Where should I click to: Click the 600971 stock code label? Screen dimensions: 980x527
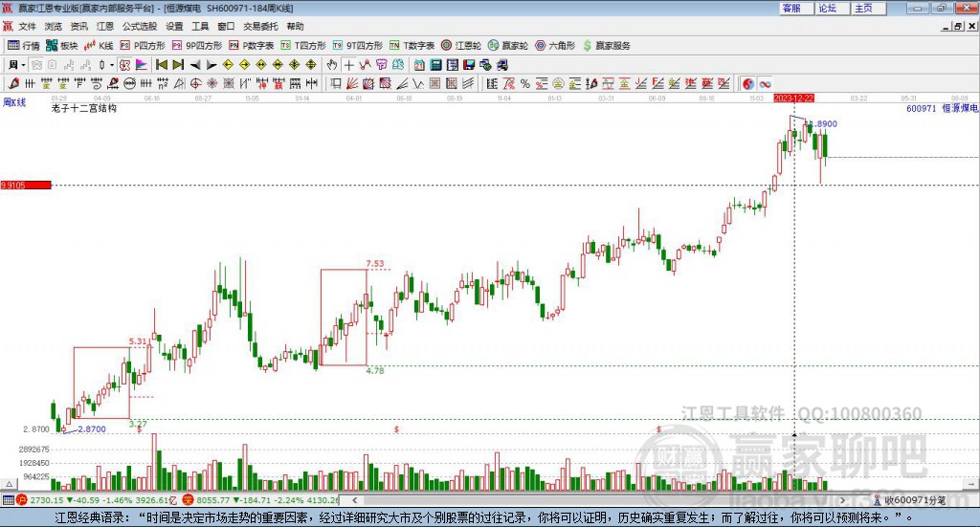922,108
